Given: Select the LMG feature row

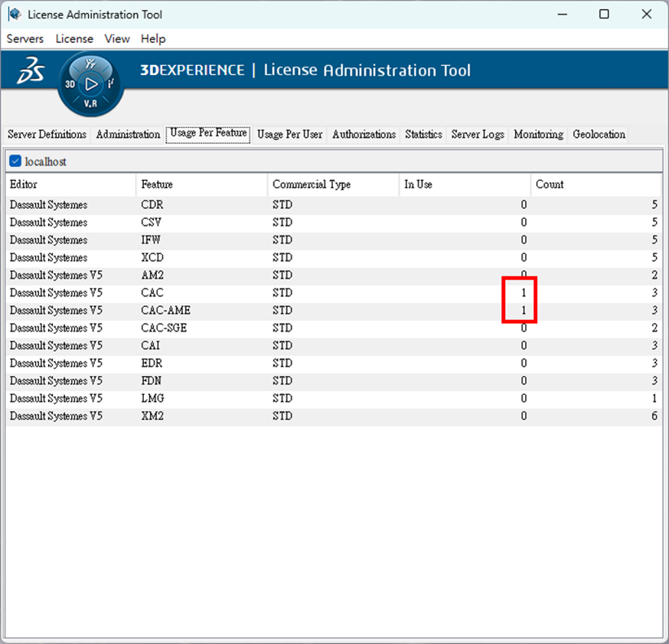Looking at the screenshot, I should click(334, 398).
